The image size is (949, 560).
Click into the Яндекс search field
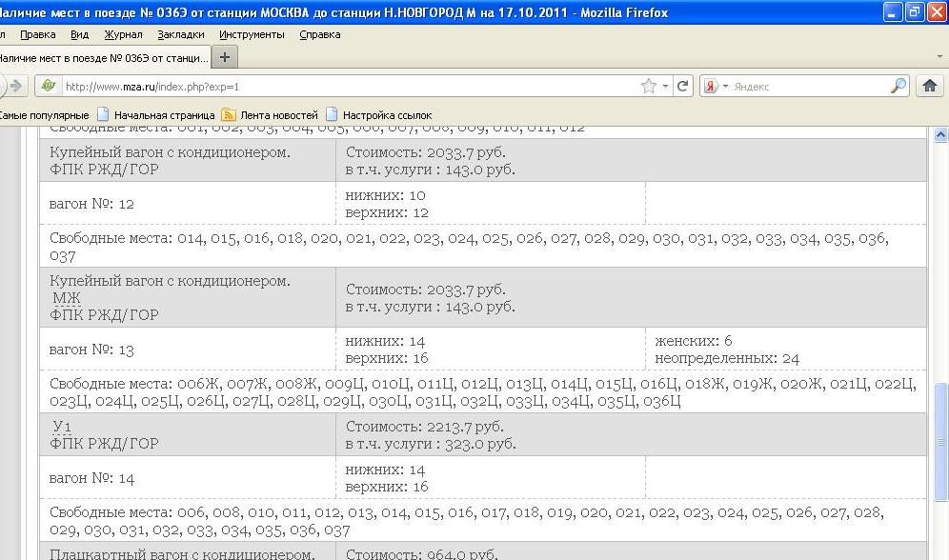[810, 87]
